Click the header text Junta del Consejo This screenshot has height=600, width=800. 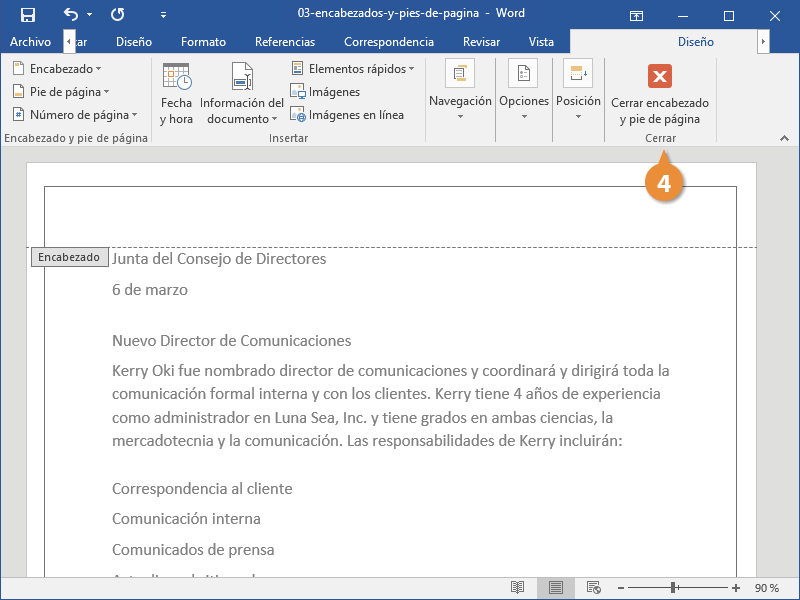pyautogui.click(x=219, y=259)
